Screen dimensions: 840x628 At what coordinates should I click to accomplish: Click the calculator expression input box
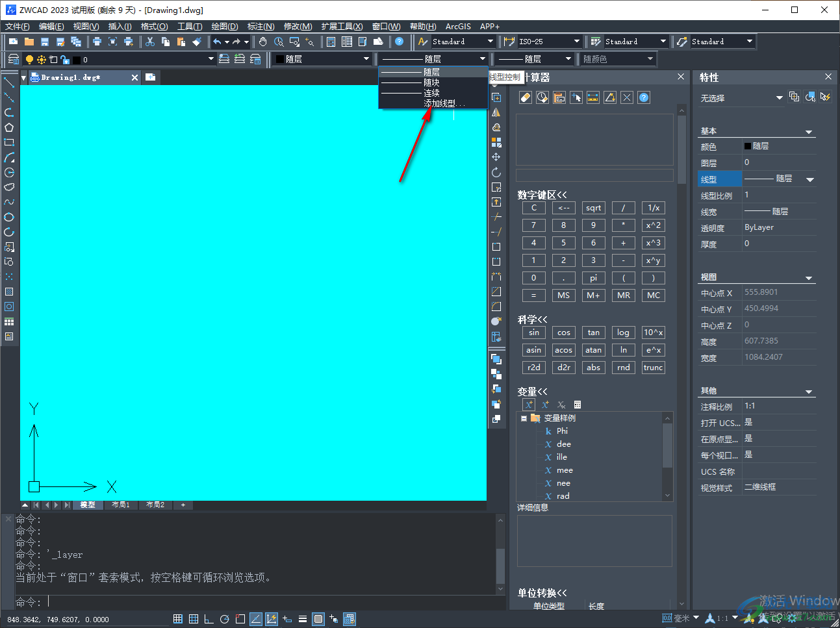click(594, 175)
